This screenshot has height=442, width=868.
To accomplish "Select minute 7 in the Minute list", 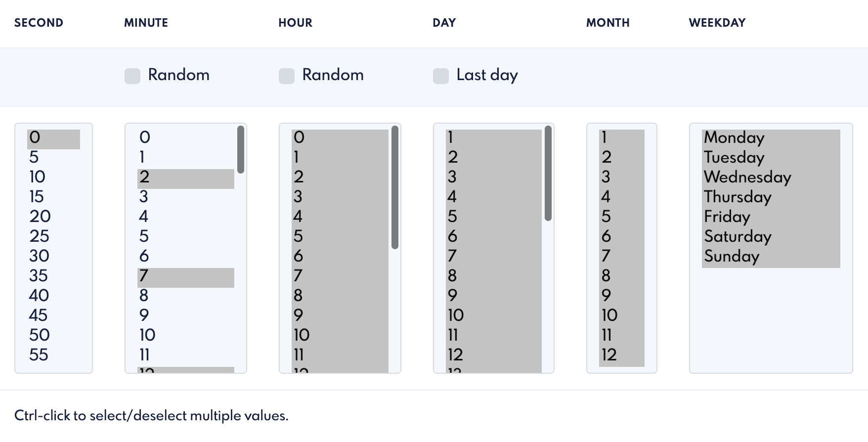I will (x=144, y=276).
